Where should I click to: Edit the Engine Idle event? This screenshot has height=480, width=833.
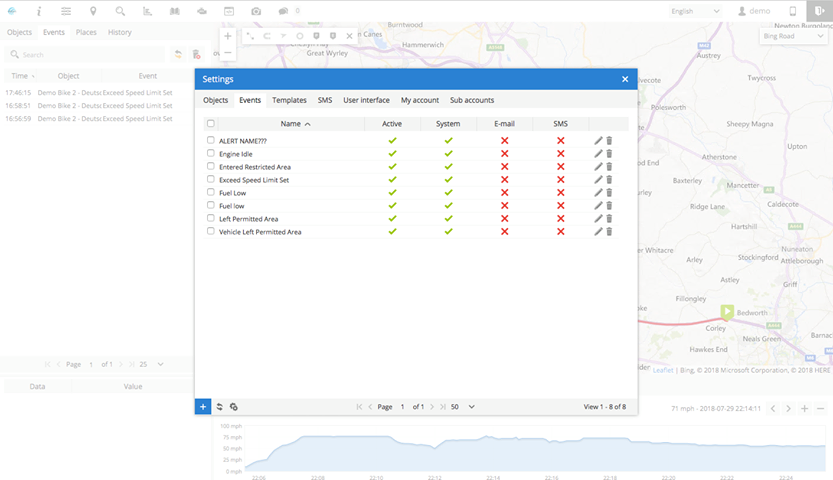point(598,154)
